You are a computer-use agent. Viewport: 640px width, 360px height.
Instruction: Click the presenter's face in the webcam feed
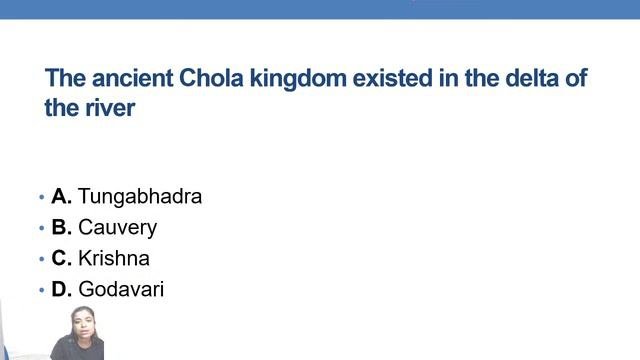[x=83, y=323]
